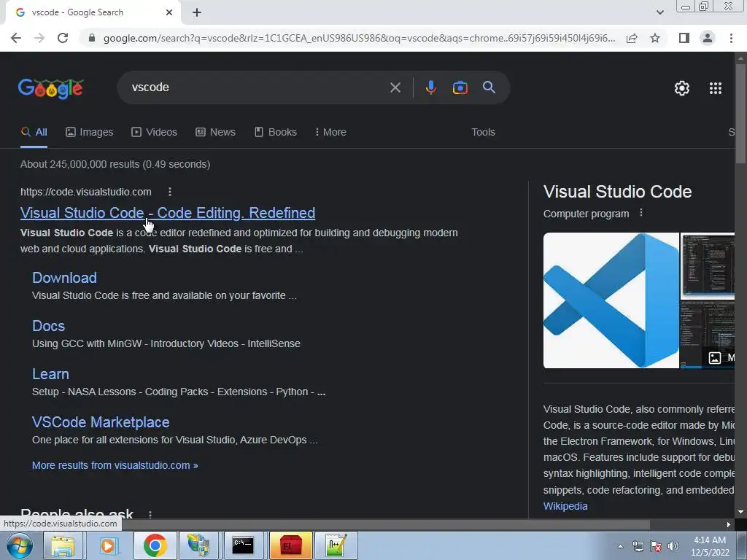Image resolution: width=747 pixels, height=560 pixels.
Task: Switch to News tab
Action: coord(216,133)
